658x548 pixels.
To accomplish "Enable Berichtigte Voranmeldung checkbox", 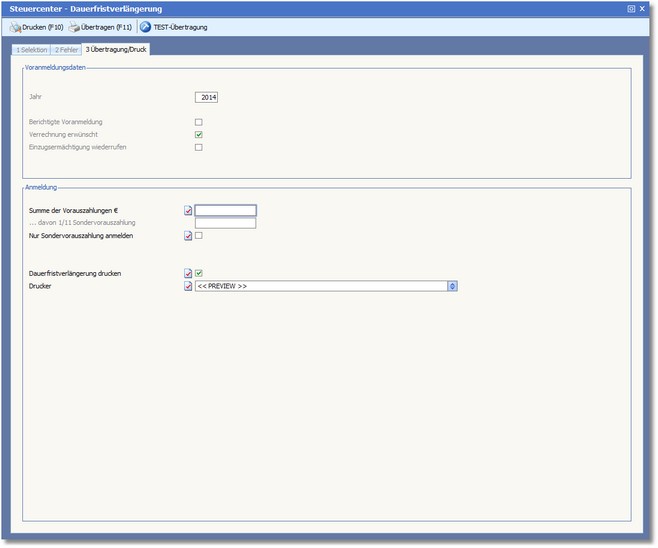I will click(199, 122).
